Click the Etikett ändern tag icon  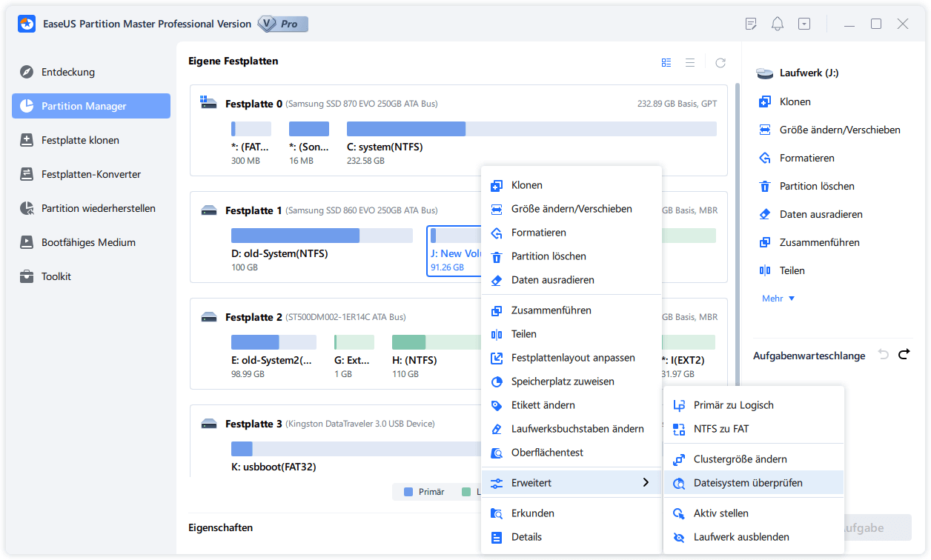point(497,405)
